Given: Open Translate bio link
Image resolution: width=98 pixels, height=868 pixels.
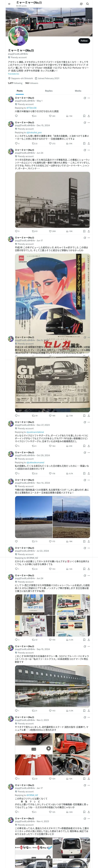Looking at the screenshot, I should point(14,74).
